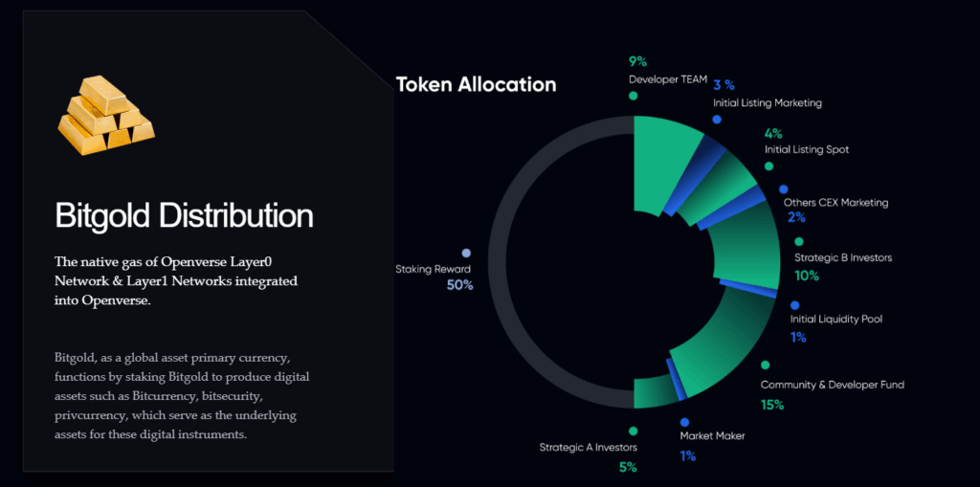The width and height of the screenshot is (980, 487).
Task: Click the blue dot by Others CEX Marketing
Action: (784, 189)
